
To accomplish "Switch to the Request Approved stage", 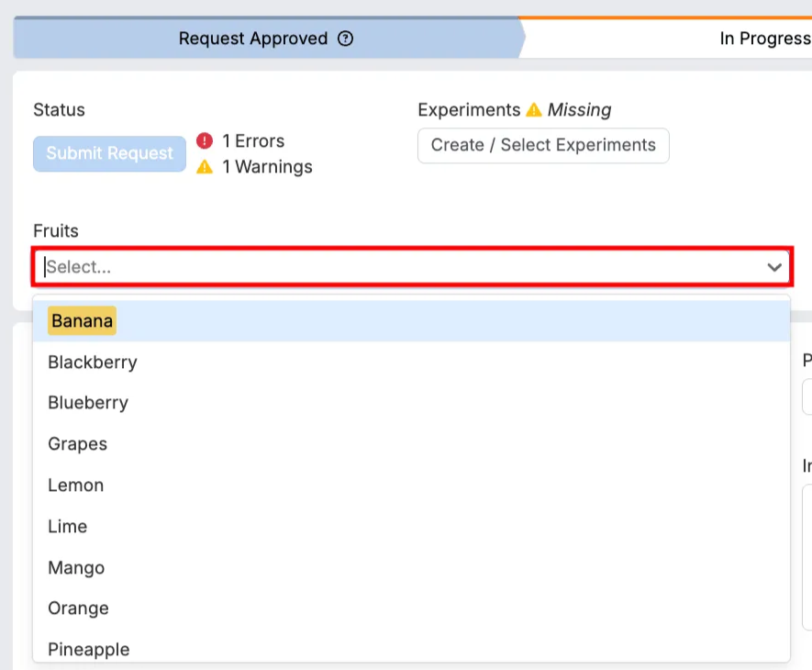I will click(252, 39).
